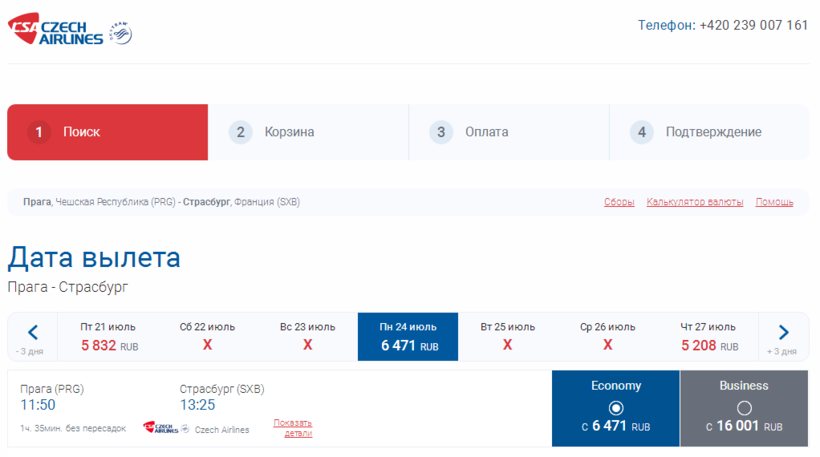Open step 4 Подтверждение tab
The image size is (820, 457).
coord(708,132)
